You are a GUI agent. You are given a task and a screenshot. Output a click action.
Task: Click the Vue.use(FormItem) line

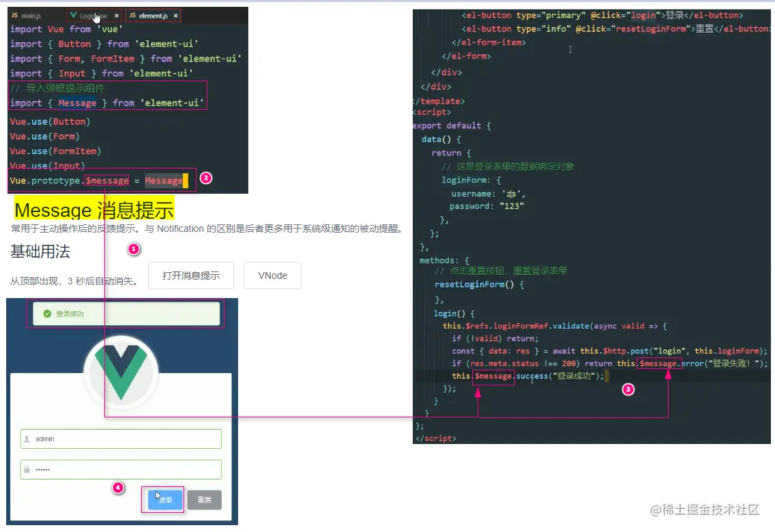pyautogui.click(x=55, y=151)
